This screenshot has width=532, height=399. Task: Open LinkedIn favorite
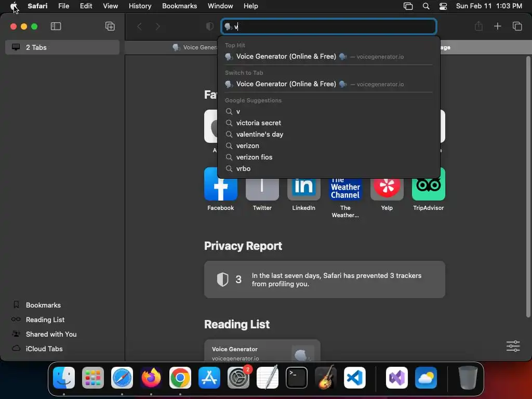303,189
